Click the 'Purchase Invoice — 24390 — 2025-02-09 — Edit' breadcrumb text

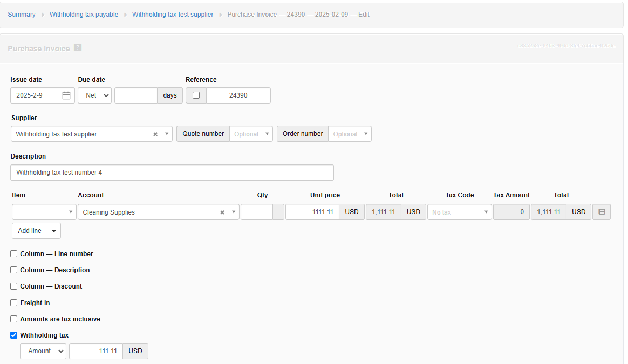298,15
